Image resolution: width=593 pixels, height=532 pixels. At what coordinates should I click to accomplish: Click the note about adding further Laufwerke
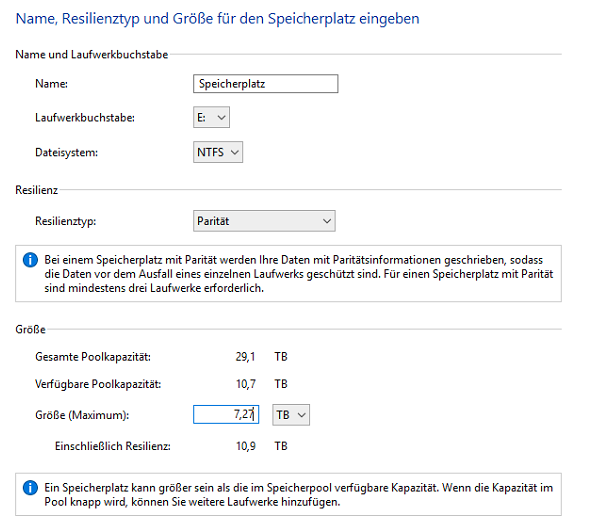click(299, 495)
